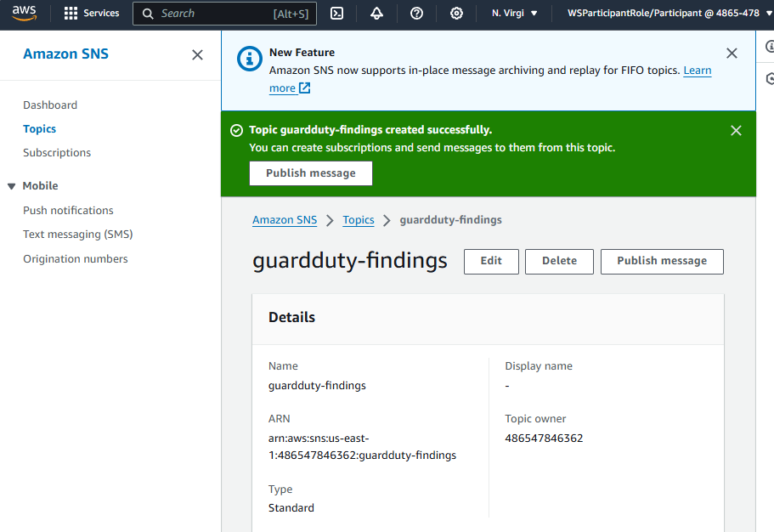This screenshot has width=774, height=532.
Task: Click the success checkmark icon in the green banner
Action: pos(237,130)
